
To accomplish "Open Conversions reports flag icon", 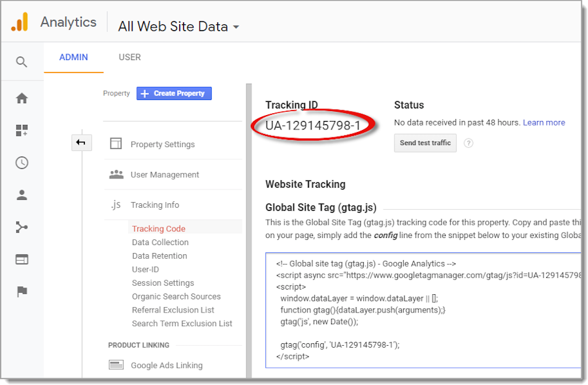I will pyautogui.click(x=22, y=291).
